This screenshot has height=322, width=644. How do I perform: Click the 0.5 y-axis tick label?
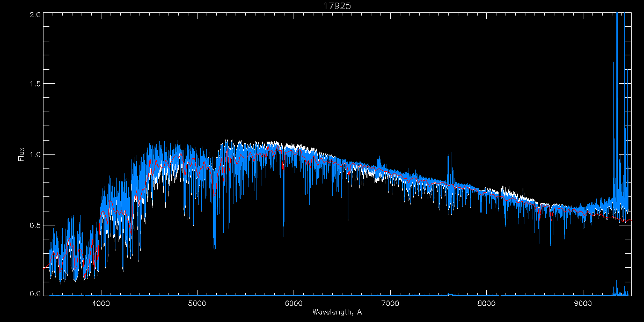pos(33,225)
